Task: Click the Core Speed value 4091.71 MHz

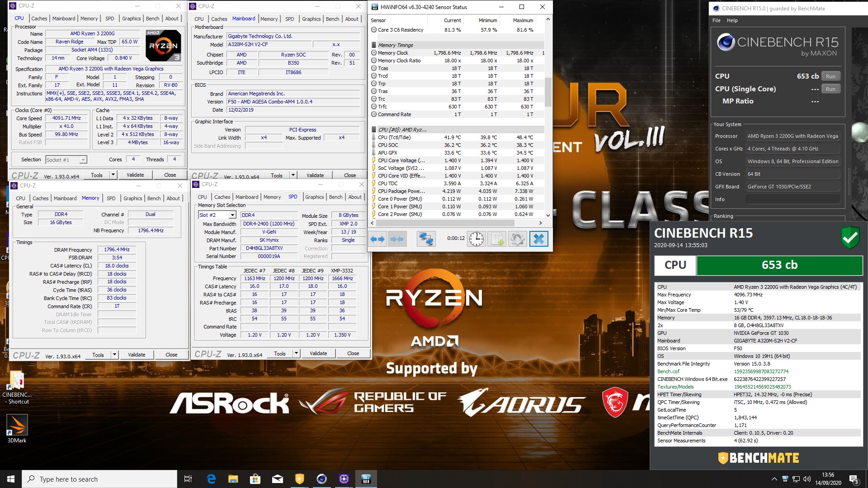Action: pos(66,118)
